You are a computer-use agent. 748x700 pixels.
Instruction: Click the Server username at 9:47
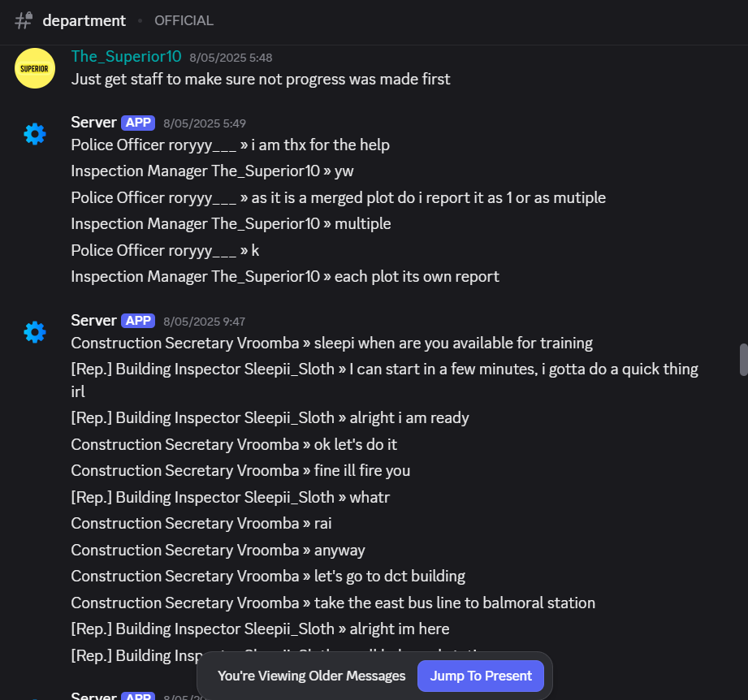93,321
